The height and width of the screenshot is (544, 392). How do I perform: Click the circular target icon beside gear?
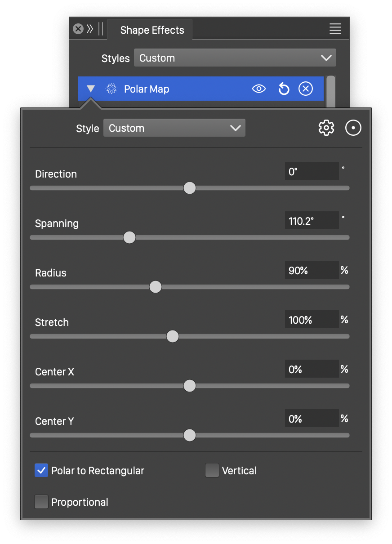[x=353, y=128]
